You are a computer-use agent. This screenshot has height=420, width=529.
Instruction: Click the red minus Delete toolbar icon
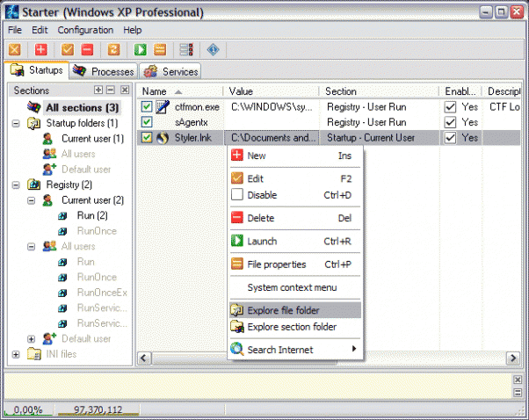(x=87, y=49)
